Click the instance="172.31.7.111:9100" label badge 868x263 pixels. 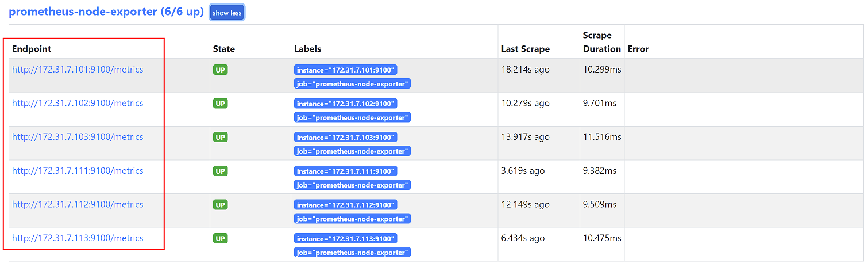(345, 171)
